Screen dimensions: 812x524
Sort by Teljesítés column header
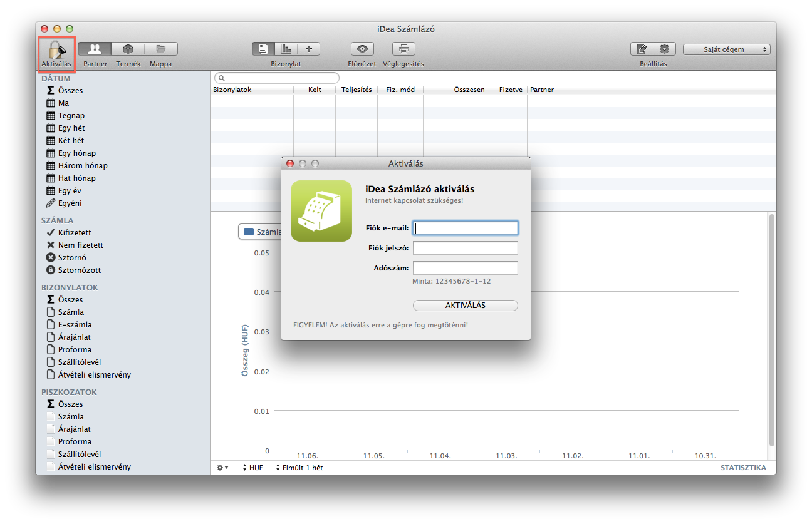tap(357, 90)
